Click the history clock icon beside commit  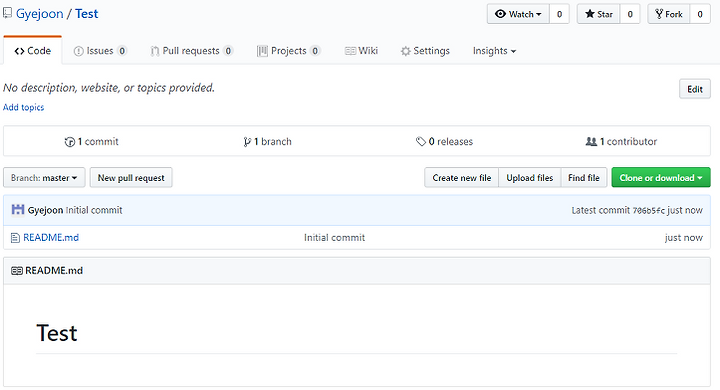(x=70, y=142)
